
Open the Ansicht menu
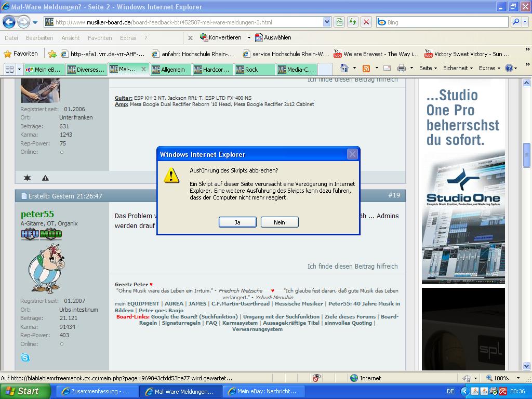pos(71,38)
